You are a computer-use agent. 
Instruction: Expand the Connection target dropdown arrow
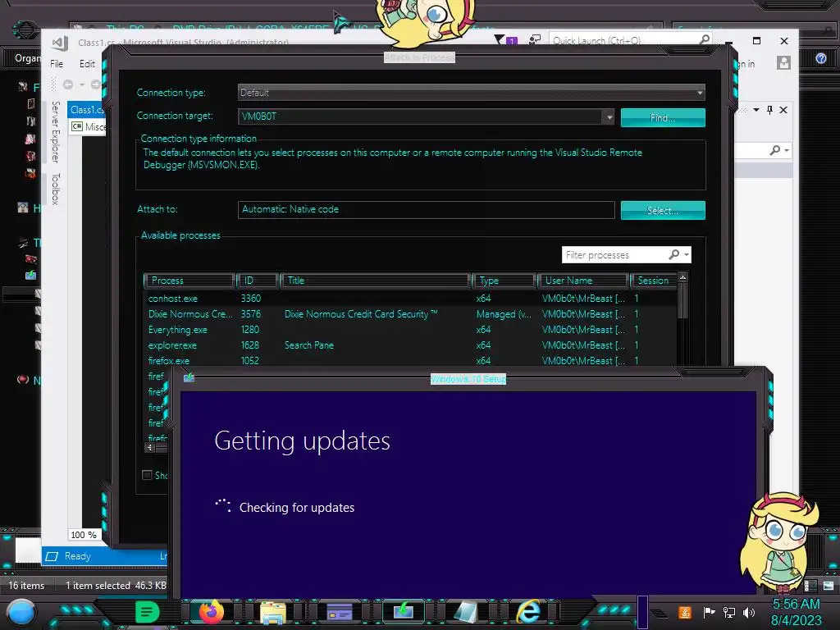tap(609, 116)
